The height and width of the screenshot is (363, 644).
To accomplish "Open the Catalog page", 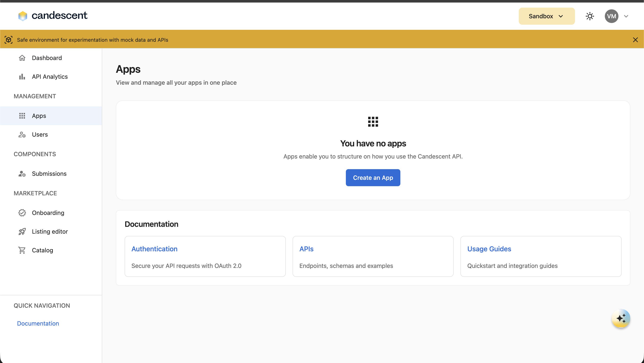I will click(51, 250).
